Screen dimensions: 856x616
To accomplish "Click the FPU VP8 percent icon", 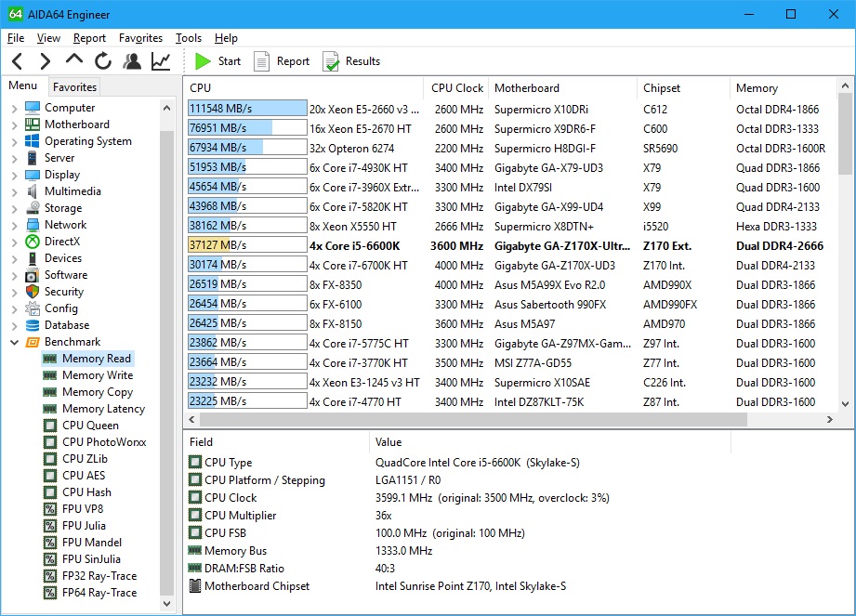I will 50,509.
